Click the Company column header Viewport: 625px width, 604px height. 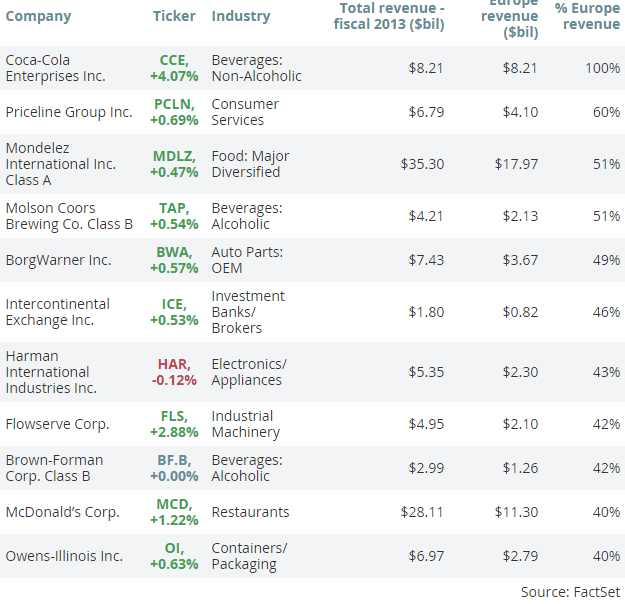click(x=38, y=16)
